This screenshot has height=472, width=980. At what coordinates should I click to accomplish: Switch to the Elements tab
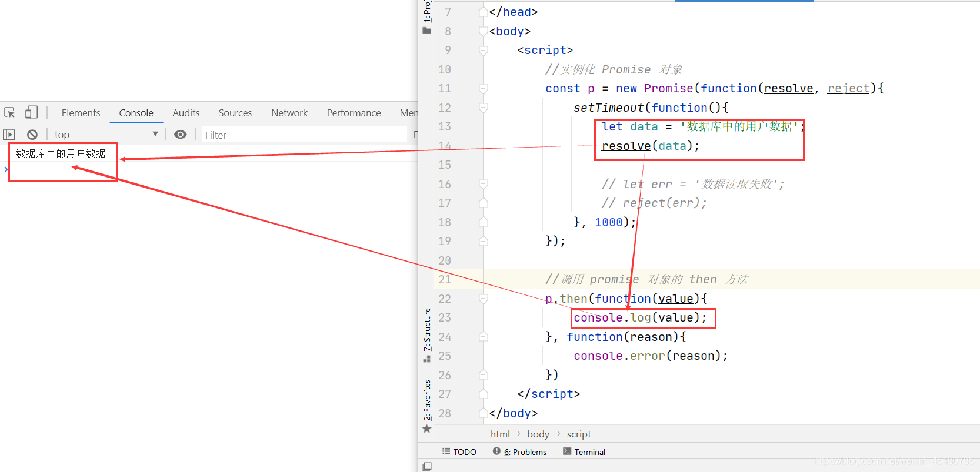[81, 113]
